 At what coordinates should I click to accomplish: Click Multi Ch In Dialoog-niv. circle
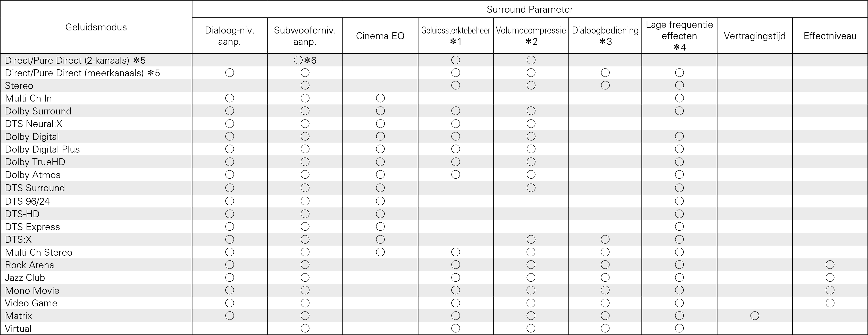click(229, 98)
